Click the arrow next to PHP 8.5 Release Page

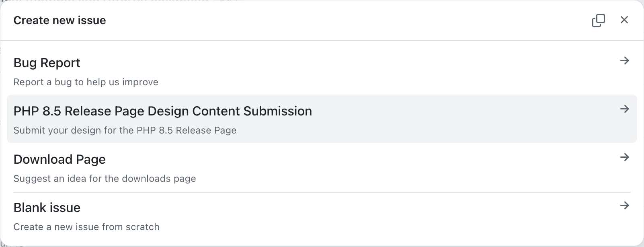[624, 109]
